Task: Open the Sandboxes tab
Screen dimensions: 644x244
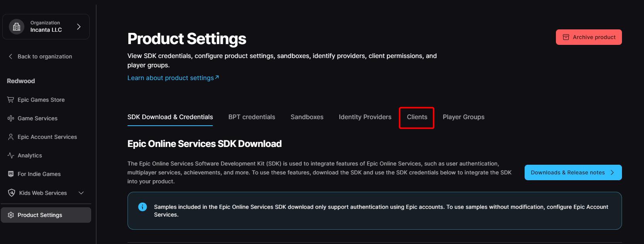Action: pyautogui.click(x=307, y=117)
